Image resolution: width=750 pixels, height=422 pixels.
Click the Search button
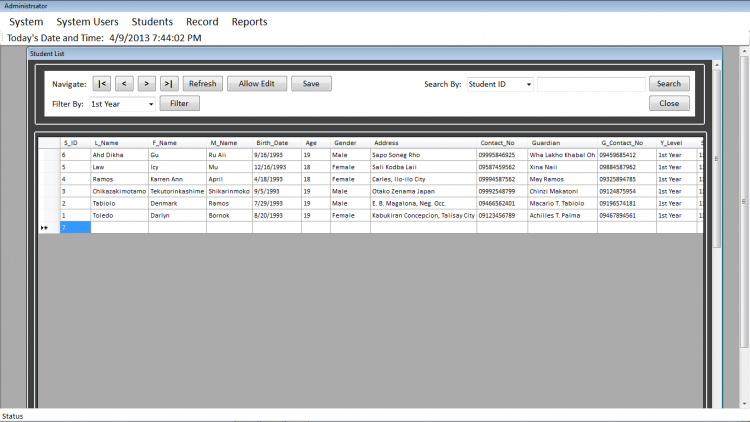(669, 84)
